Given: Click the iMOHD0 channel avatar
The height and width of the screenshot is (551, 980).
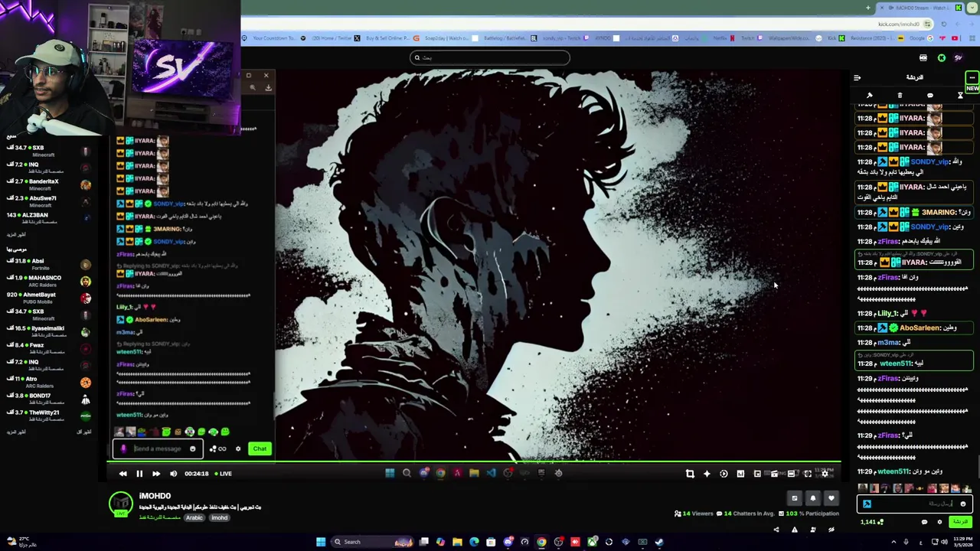Looking at the screenshot, I should point(120,504).
